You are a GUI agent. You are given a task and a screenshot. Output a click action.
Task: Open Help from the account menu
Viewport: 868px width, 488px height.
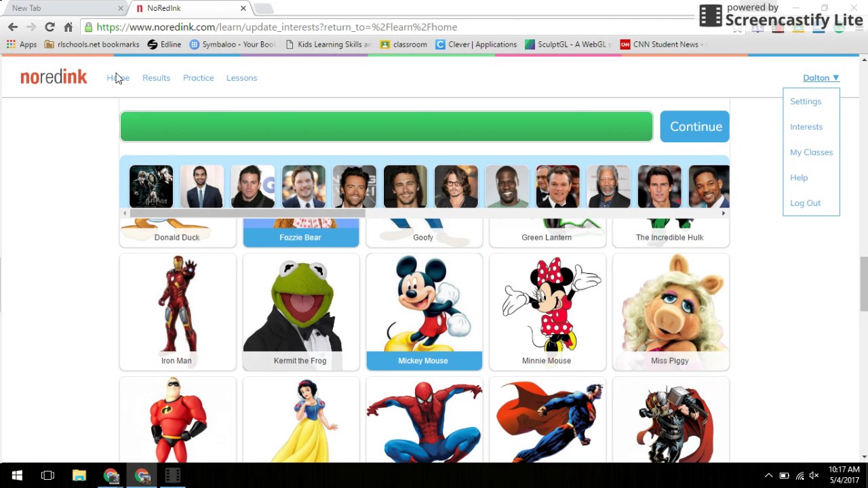799,178
